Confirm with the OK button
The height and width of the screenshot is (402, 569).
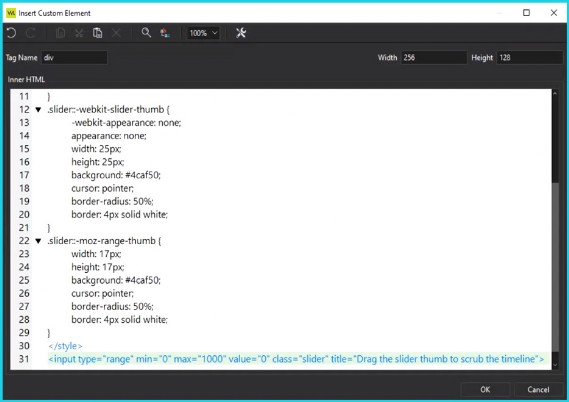tap(485, 390)
